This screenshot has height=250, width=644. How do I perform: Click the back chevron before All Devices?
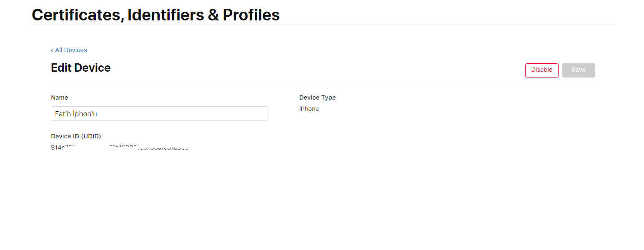(52, 50)
